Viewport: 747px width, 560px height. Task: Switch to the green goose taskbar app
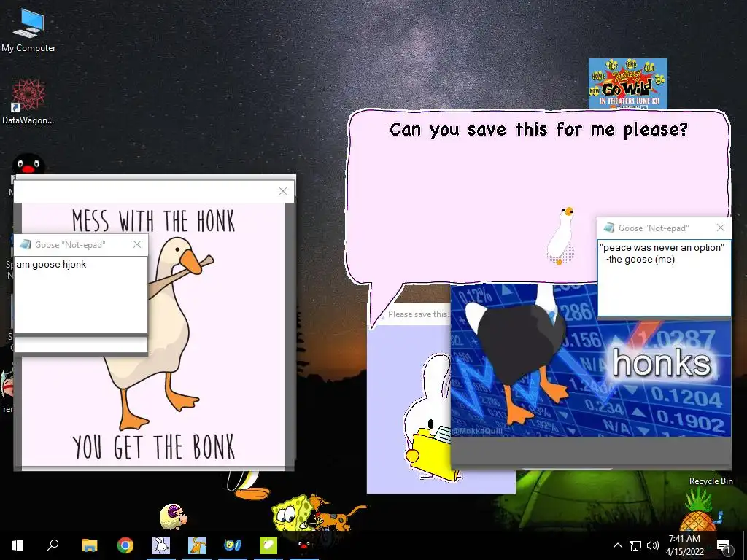pyautogui.click(x=268, y=545)
